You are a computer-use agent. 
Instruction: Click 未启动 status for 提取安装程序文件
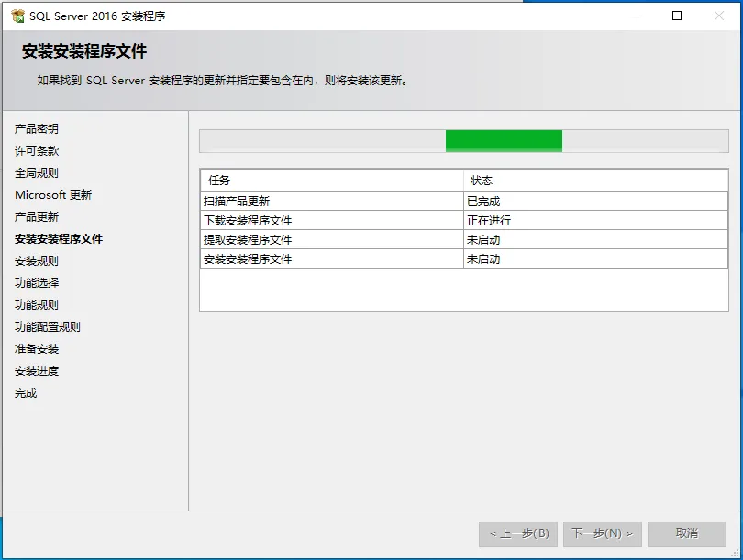click(595, 240)
